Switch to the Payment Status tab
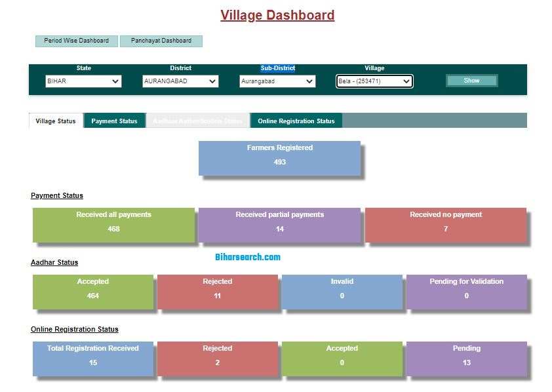This screenshot has height=392, width=552. 114,121
